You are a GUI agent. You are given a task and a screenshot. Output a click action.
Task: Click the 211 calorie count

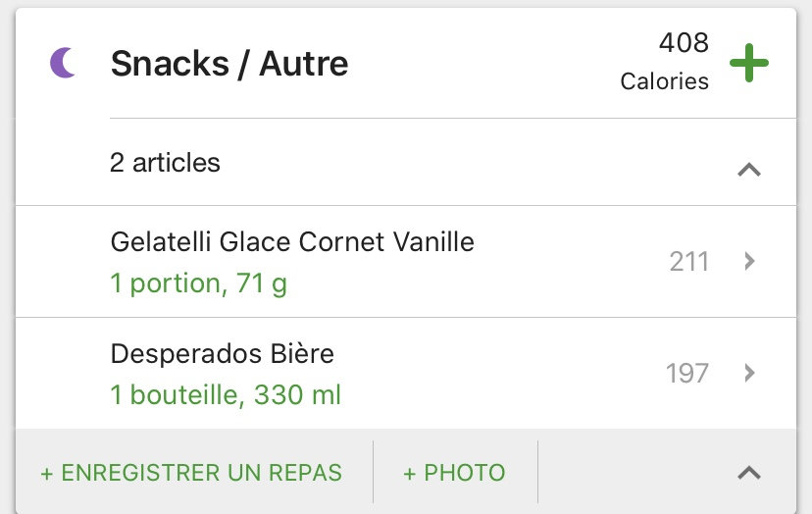(688, 262)
